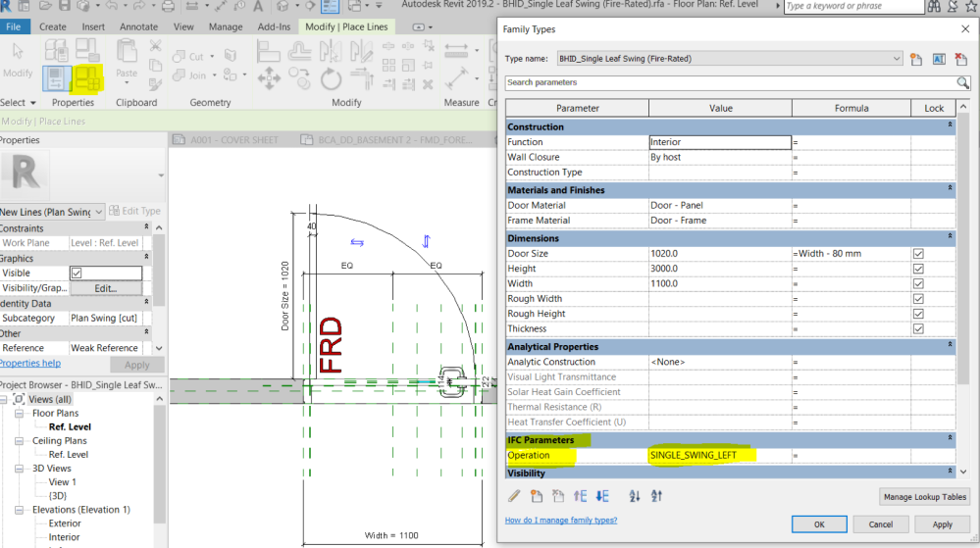980x548 pixels.
Task: Toggle the Lock checkbox for Door Size
Action: coord(918,253)
